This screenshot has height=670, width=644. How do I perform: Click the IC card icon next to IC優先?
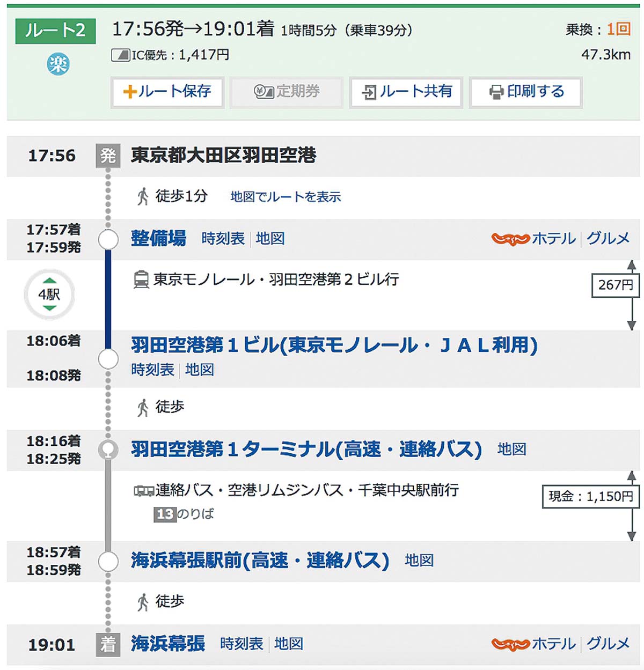click(120, 55)
